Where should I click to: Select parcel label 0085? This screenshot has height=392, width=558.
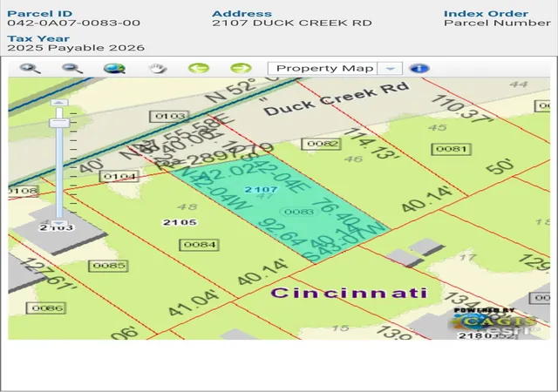click(x=108, y=266)
